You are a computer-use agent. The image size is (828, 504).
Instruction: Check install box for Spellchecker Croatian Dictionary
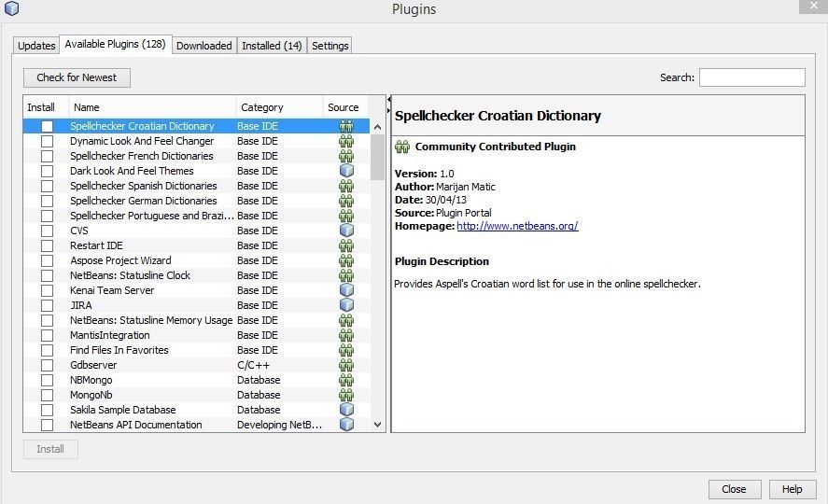click(47, 126)
